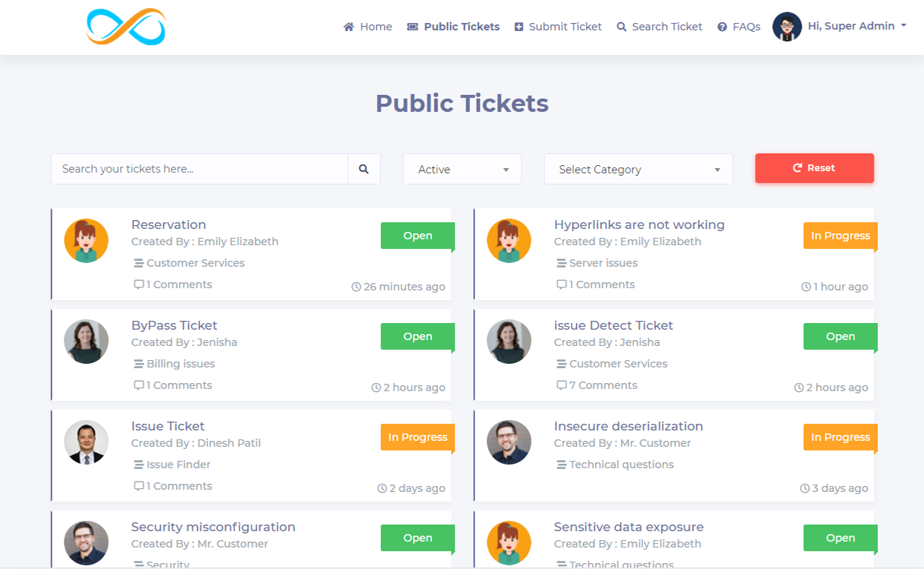Click Jenisha's avatar on issue Detect Ticket

pos(509,342)
